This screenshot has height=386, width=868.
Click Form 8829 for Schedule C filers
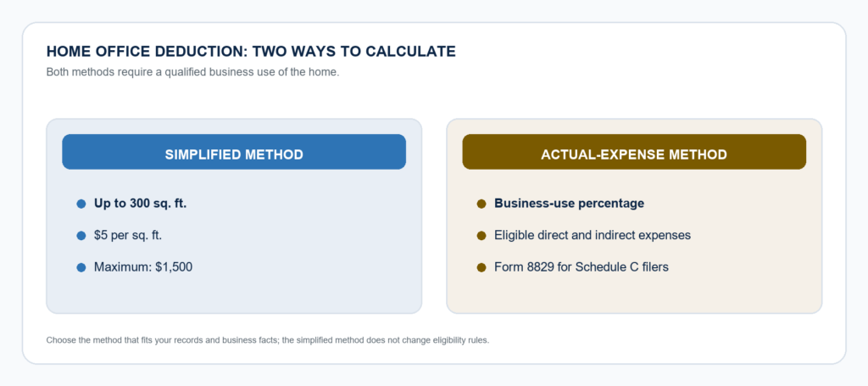[581, 267]
